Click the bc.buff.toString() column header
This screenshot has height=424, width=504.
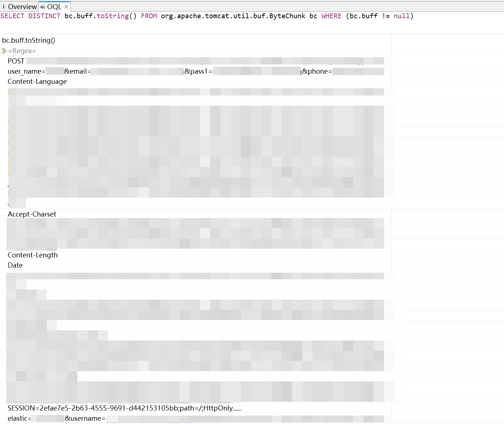pyautogui.click(x=28, y=40)
